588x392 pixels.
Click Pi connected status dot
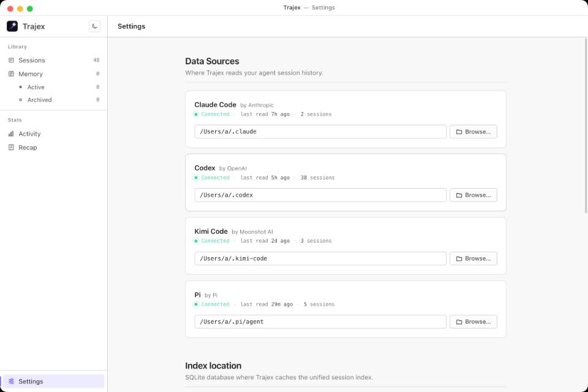tap(196, 304)
